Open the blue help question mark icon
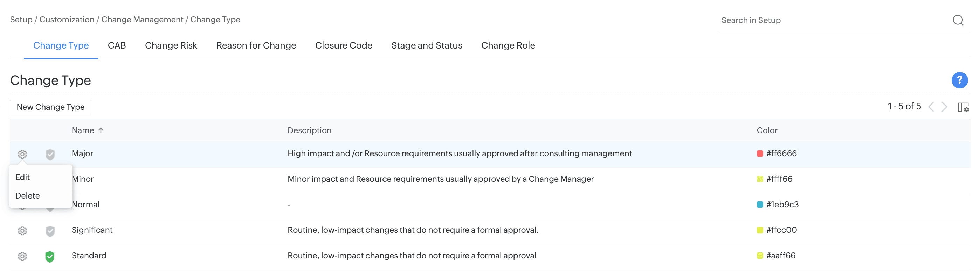The height and width of the screenshot is (272, 980). tap(959, 80)
